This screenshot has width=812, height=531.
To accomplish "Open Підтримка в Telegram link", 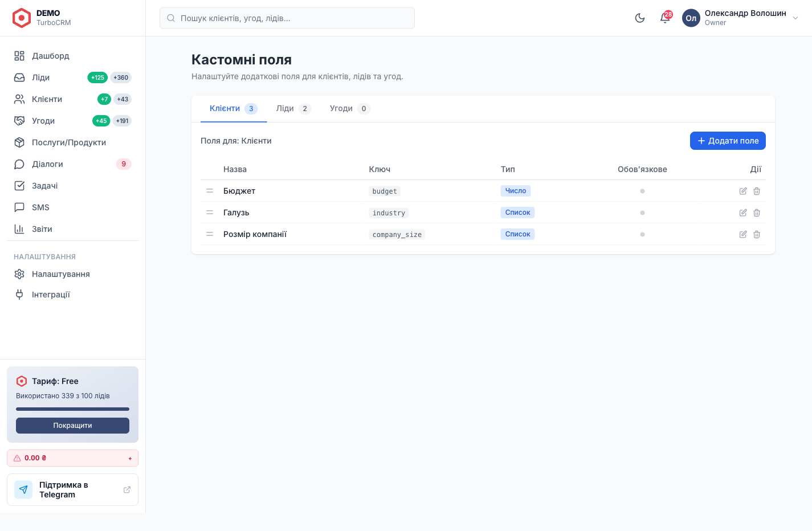I will pyautogui.click(x=72, y=490).
